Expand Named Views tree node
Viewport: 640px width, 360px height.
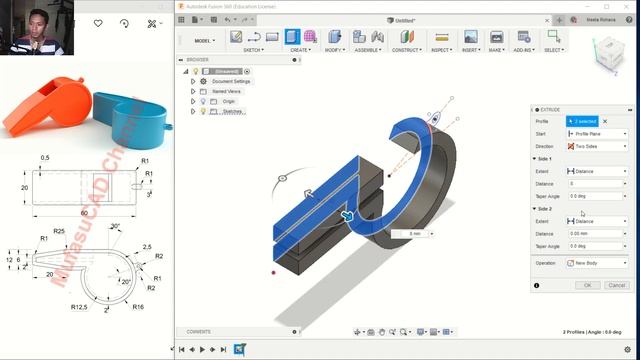click(x=193, y=91)
